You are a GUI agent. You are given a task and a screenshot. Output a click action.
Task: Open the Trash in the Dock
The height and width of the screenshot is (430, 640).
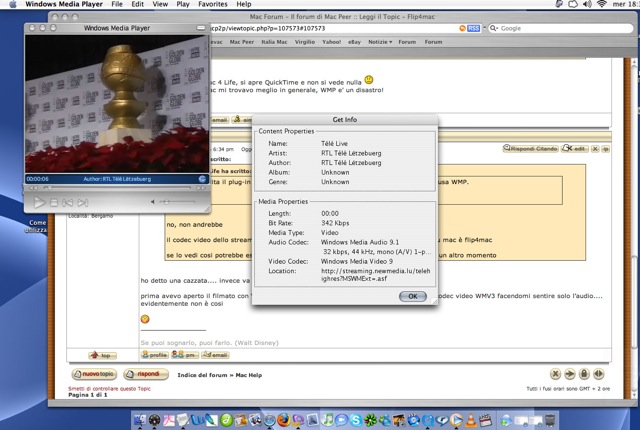coord(550,420)
